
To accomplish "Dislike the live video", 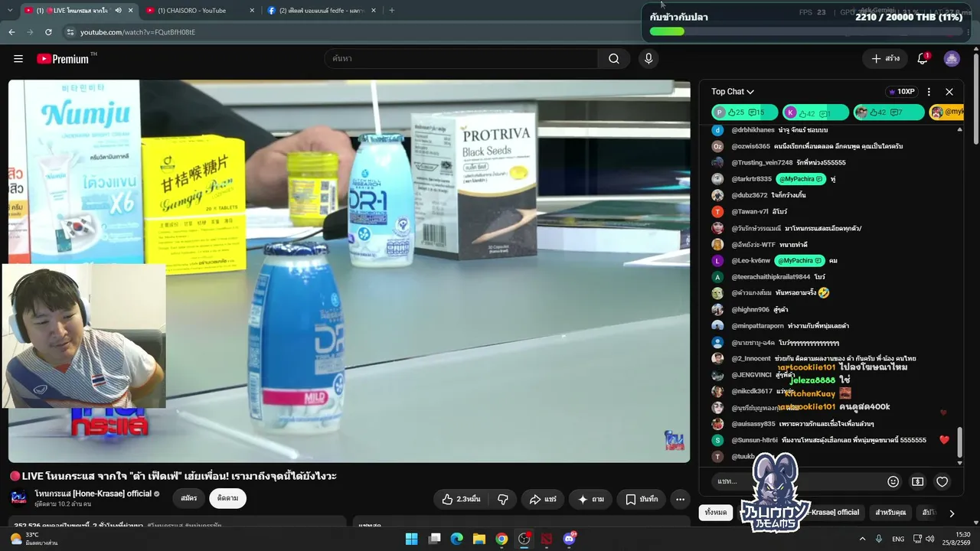I will tap(503, 499).
